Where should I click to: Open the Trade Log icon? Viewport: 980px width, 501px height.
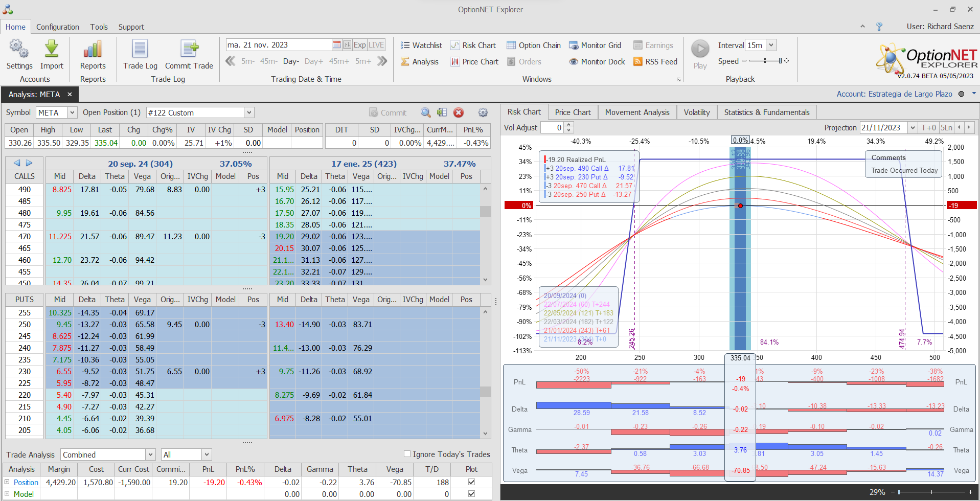tap(140, 49)
